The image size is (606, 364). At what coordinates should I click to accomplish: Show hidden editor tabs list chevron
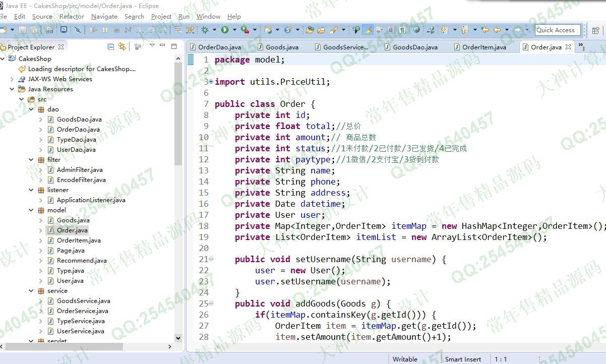[581, 47]
